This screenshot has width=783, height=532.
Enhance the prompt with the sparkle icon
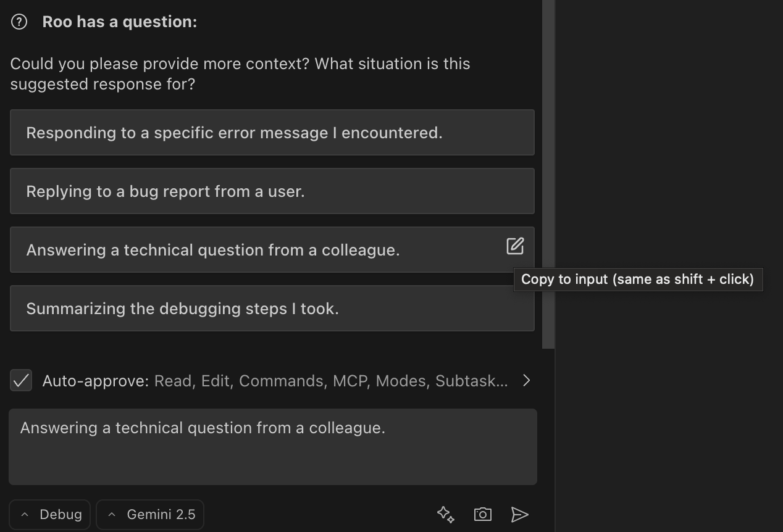[x=445, y=514]
